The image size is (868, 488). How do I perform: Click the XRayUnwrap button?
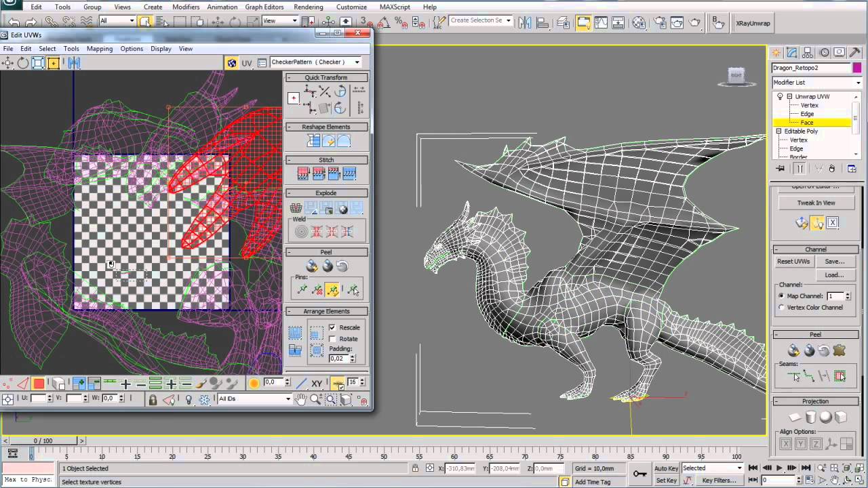(753, 23)
